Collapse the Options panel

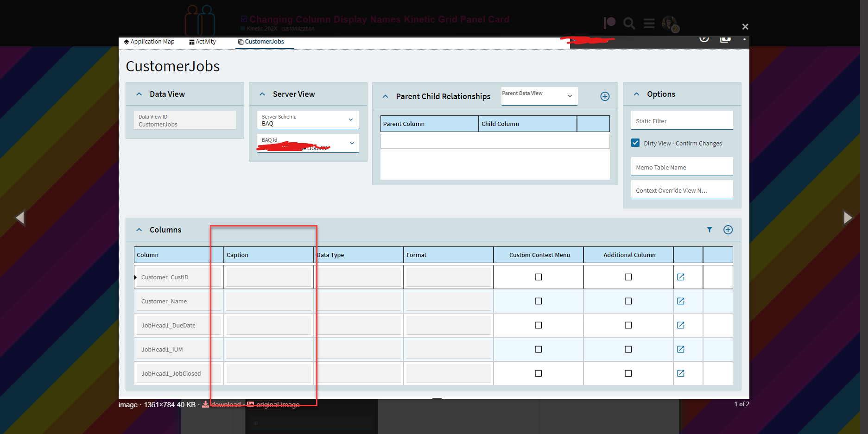coord(637,94)
